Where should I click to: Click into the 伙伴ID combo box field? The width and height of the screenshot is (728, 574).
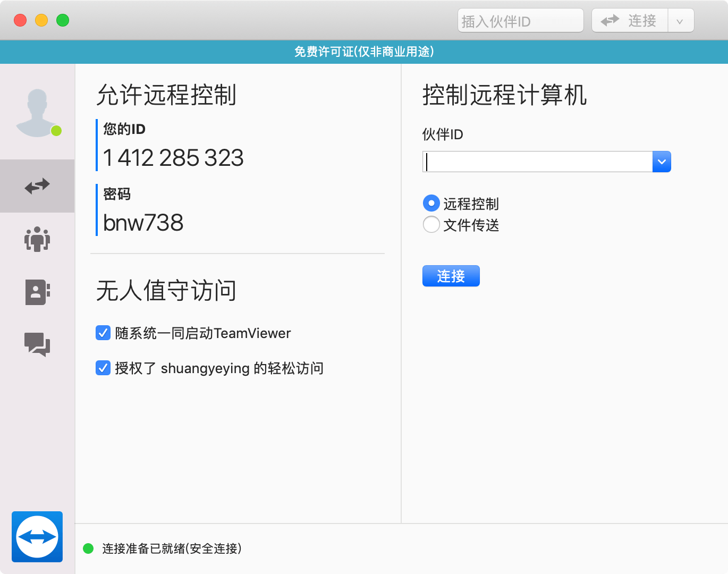coord(537,162)
